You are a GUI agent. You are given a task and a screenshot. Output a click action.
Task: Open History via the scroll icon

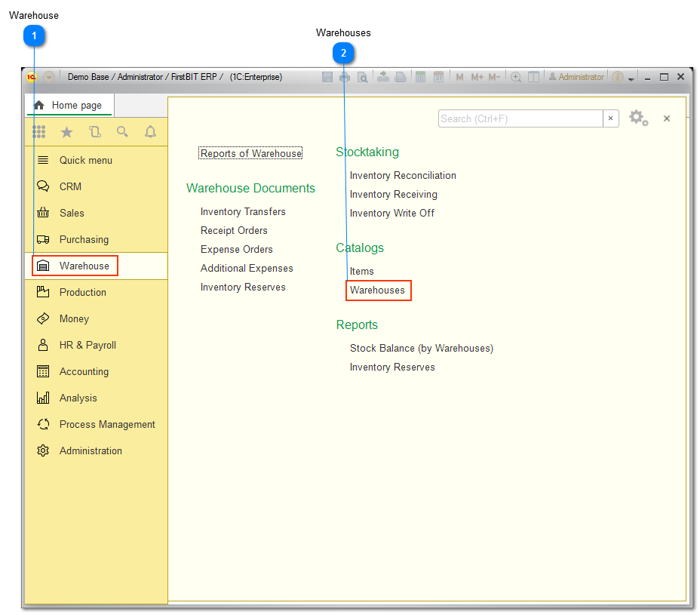point(94,131)
